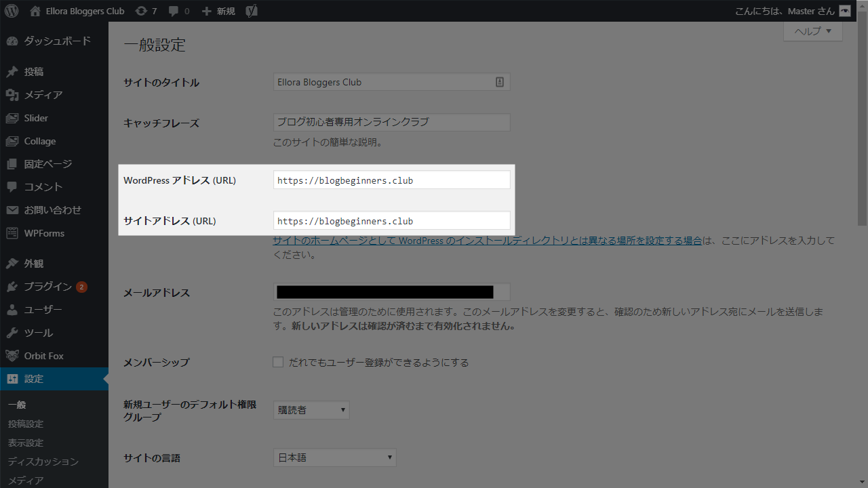868x488 pixels.
Task: Select 一般 settings submenu
Action: (17, 405)
